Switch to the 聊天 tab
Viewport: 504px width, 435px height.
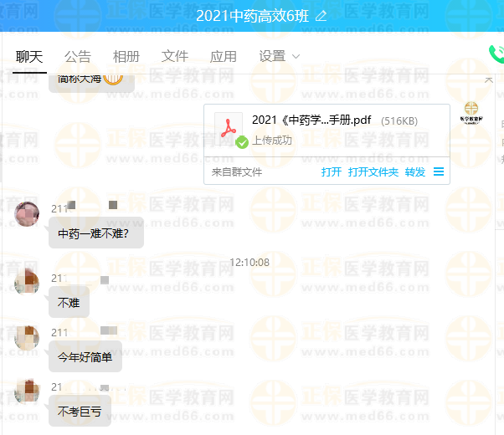29,57
